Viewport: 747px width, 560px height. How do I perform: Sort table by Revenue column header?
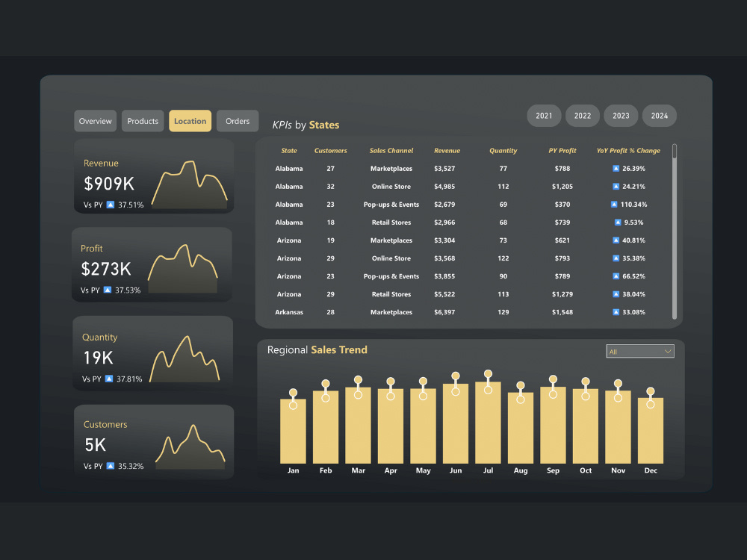pyautogui.click(x=447, y=151)
